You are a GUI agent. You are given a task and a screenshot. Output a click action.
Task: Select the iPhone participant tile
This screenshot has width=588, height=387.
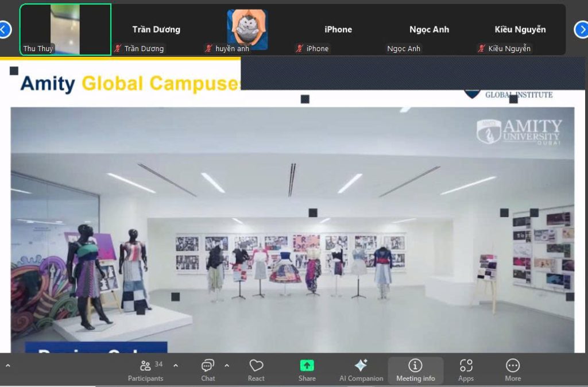pyautogui.click(x=338, y=30)
